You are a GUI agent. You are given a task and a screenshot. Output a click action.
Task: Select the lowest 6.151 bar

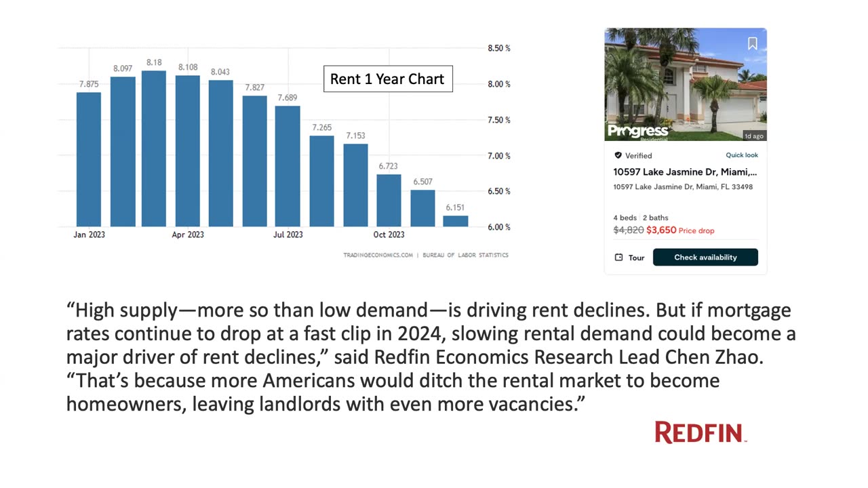coord(456,221)
